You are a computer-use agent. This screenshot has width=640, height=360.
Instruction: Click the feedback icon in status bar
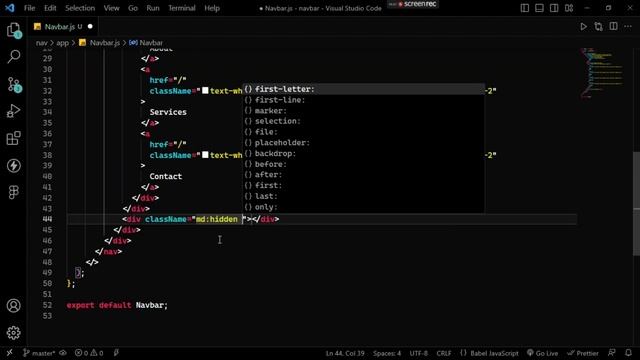[611, 353]
